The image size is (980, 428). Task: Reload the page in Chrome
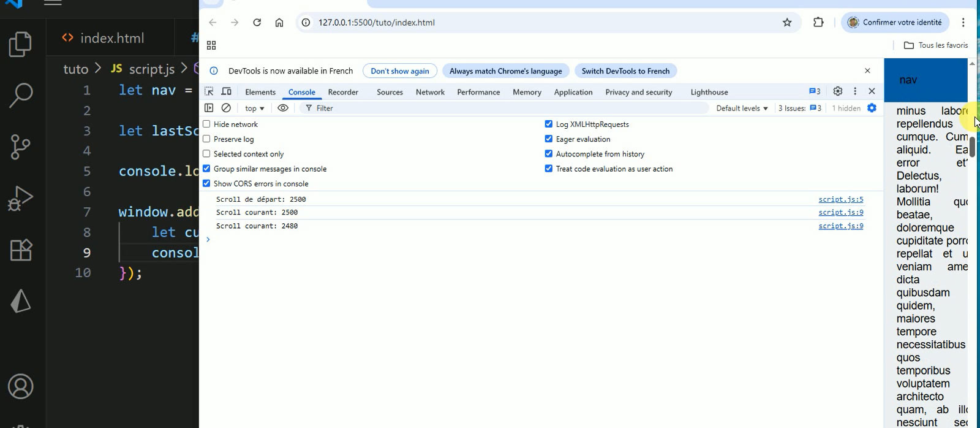click(x=257, y=23)
